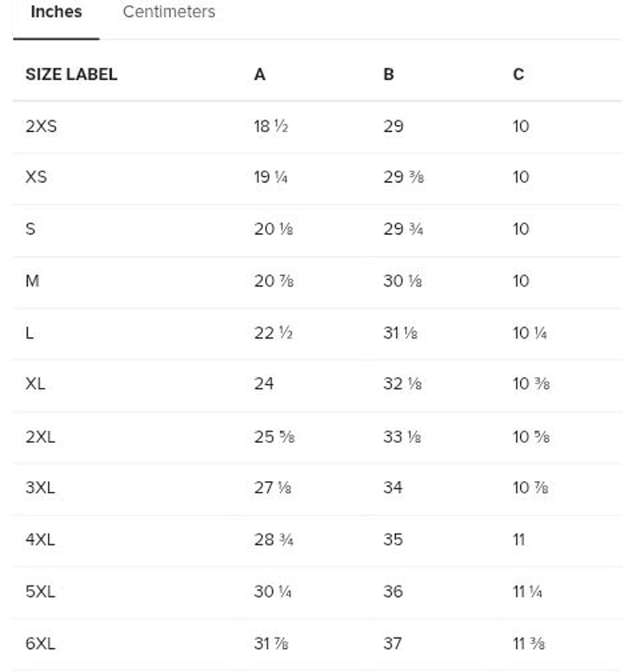632x672 pixels.
Task: Select the 2XL size row label
Action: click(x=40, y=436)
